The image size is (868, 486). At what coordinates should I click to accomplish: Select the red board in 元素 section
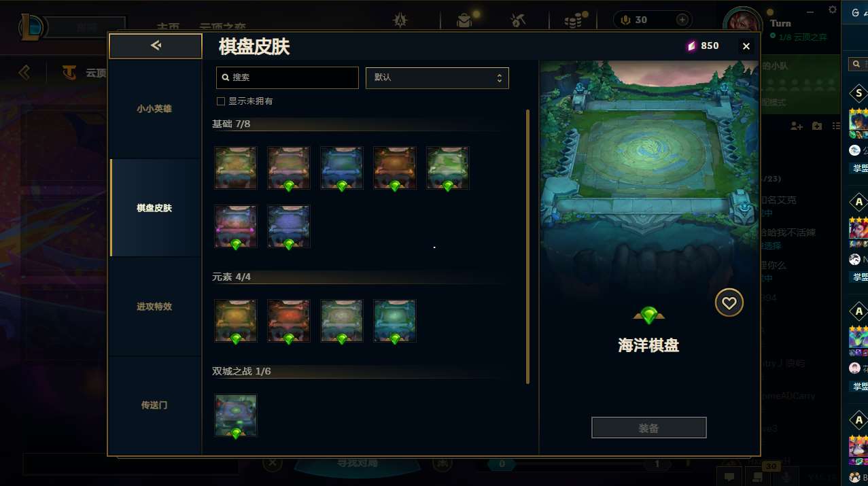coord(289,321)
